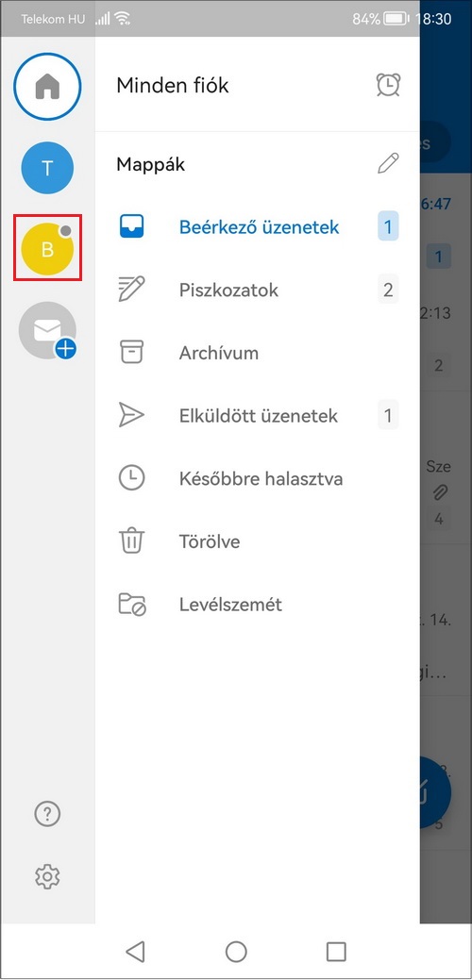Open the all accounts home icon

tap(47, 86)
